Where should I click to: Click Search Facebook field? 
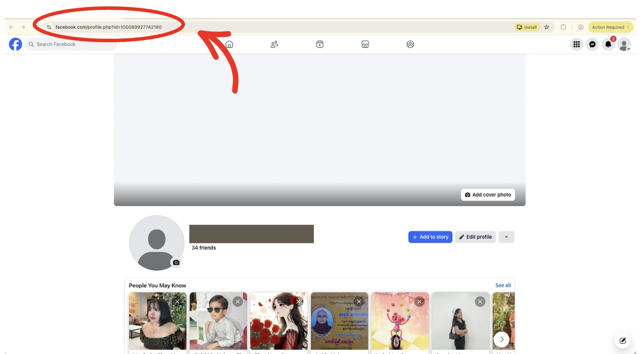pos(71,44)
